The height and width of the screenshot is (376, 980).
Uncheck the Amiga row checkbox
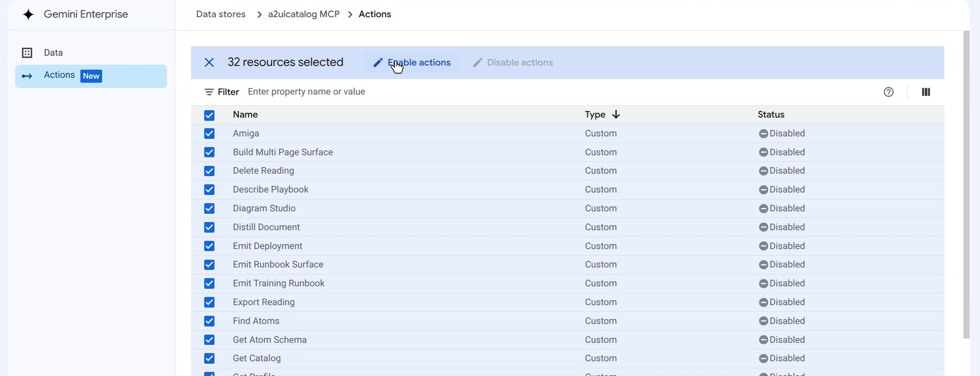pyautogui.click(x=209, y=134)
